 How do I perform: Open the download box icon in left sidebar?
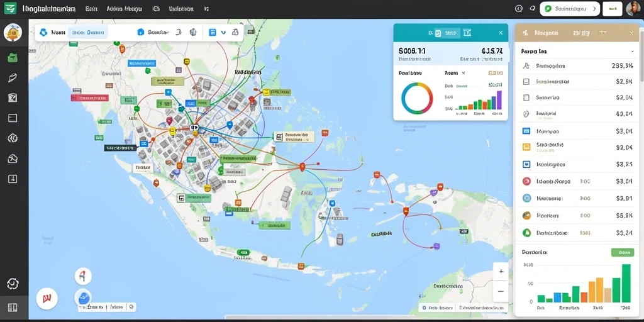[x=13, y=179]
